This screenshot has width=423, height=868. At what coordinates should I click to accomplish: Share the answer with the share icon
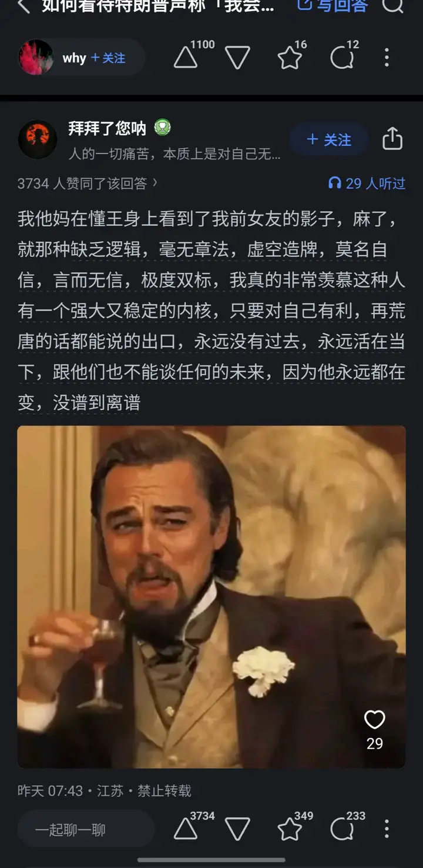point(392,139)
